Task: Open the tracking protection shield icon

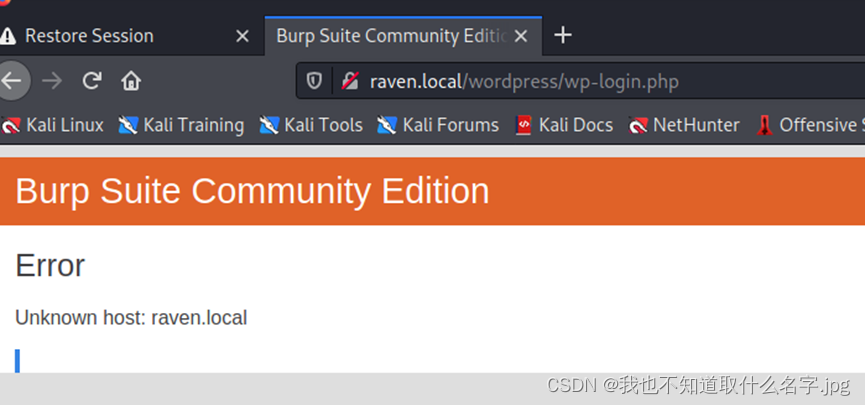Action: tap(314, 82)
